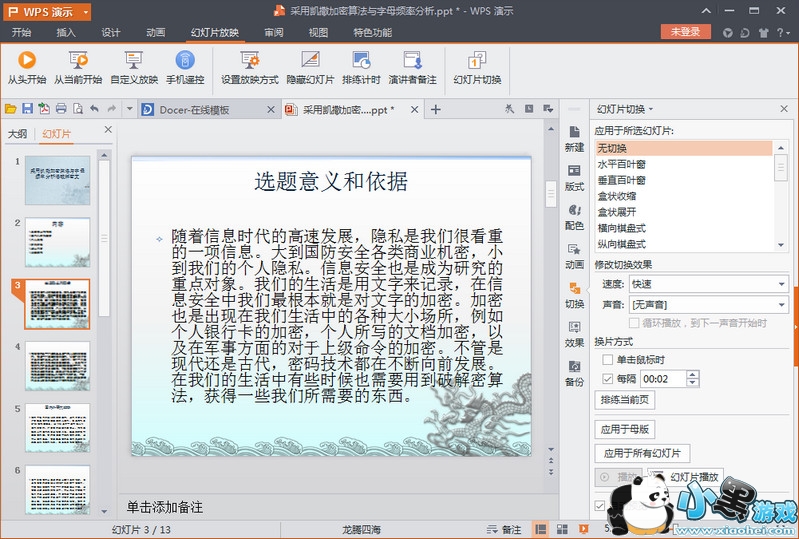The width and height of the screenshot is (799, 539).
Task: Select slide 4 thumbnail
Action: [x=57, y=366]
